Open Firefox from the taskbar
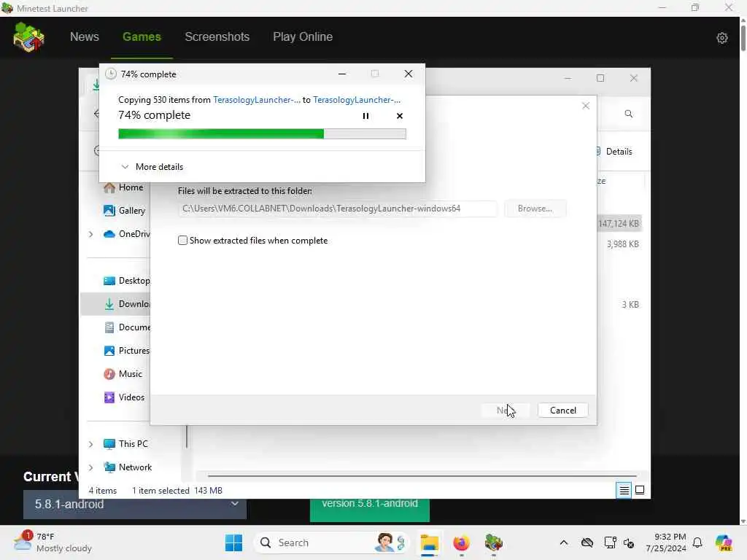747x560 pixels. point(461,542)
